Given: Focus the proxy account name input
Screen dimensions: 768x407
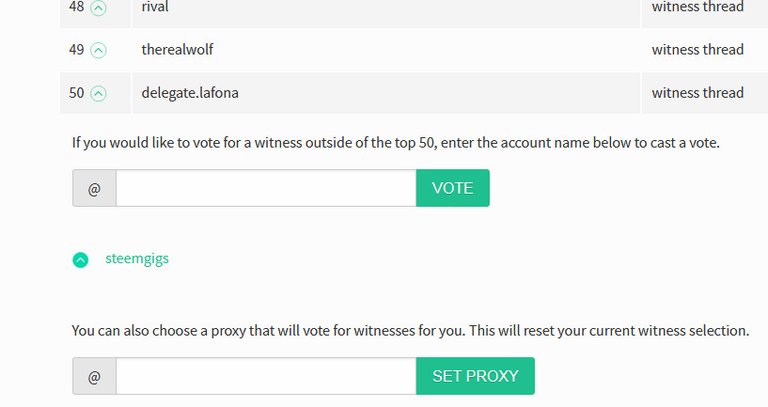Looking at the screenshot, I should [x=265, y=376].
